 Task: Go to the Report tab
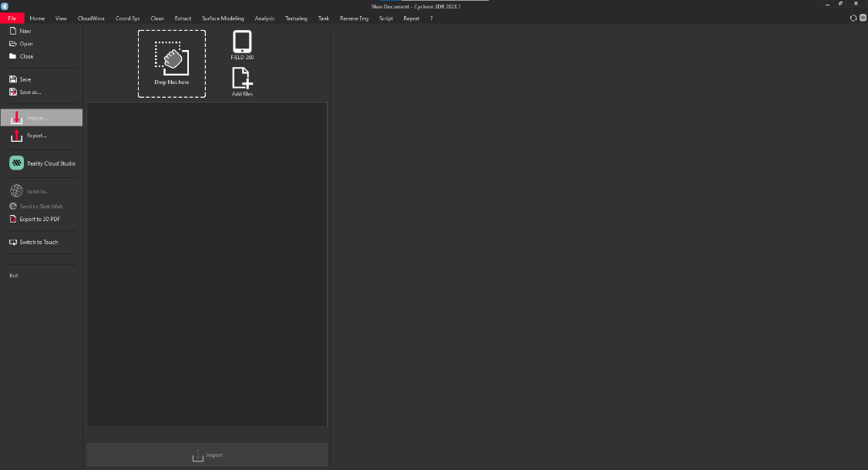[412, 18]
